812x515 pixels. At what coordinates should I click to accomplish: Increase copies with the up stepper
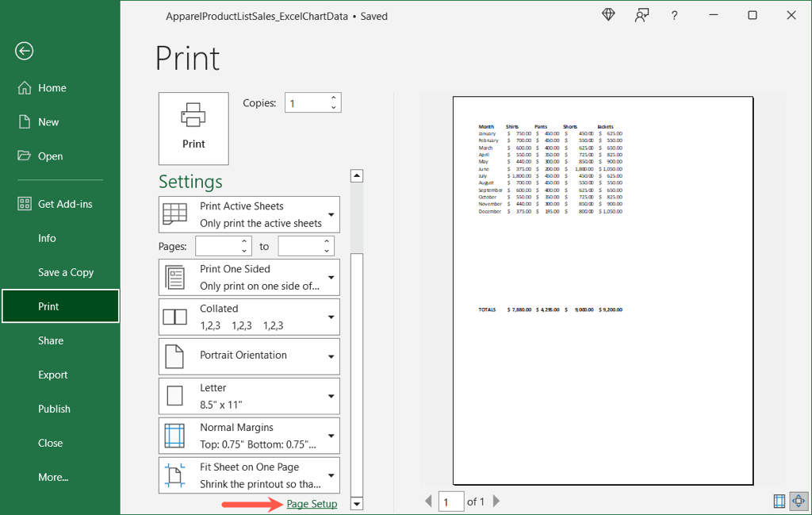click(x=334, y=98)
